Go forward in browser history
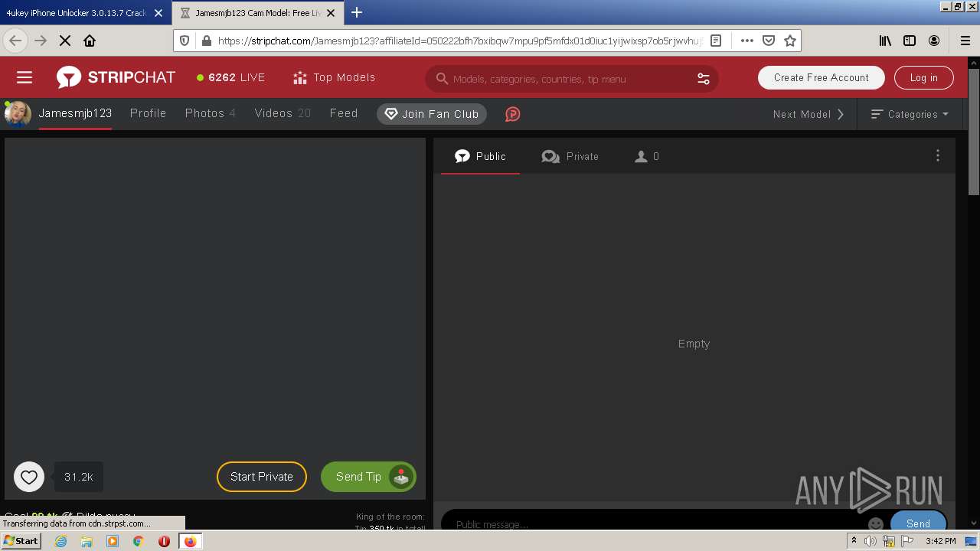 click(x=41, y=41)
